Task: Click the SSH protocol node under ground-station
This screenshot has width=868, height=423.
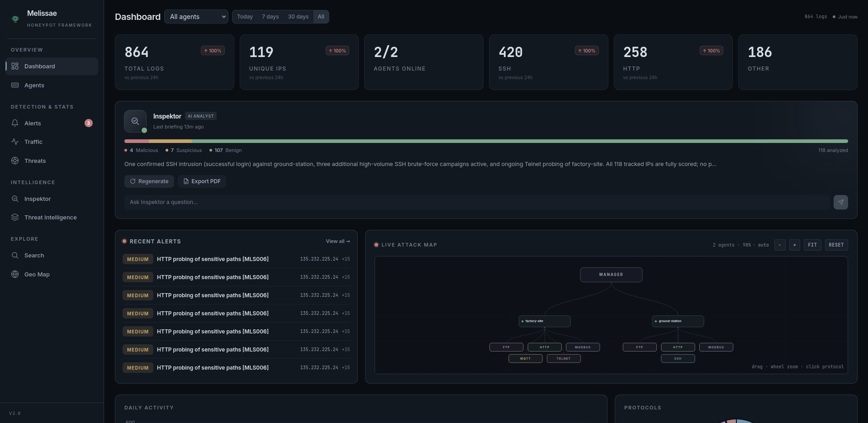Action: click(678, 358)
